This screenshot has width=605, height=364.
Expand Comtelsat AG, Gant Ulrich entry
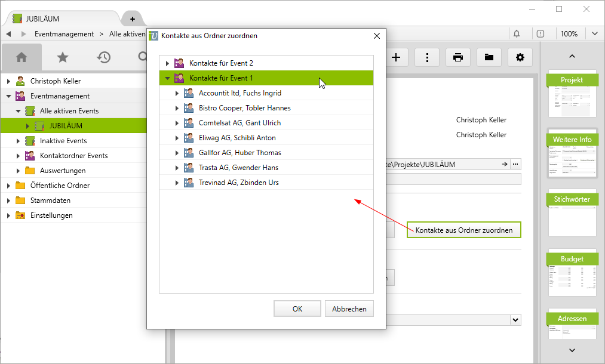point(177,123)
